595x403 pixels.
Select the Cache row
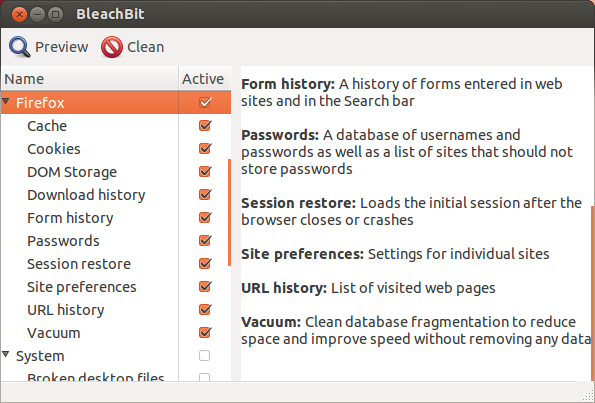[116, 126]
